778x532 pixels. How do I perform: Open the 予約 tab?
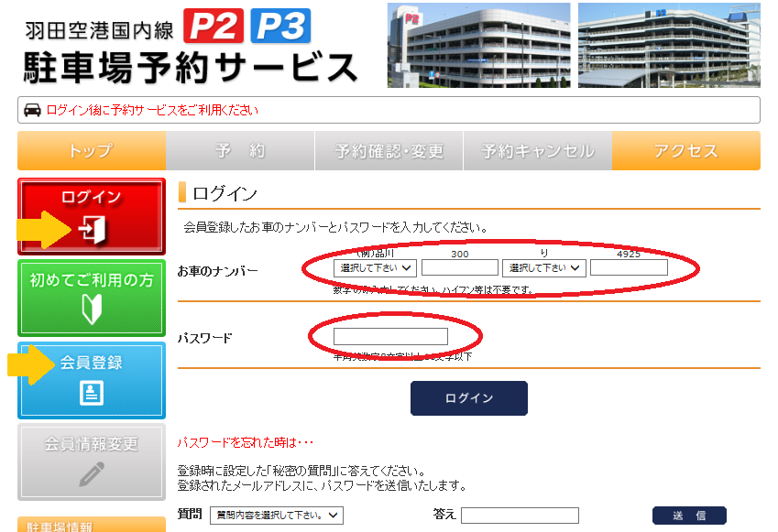(240, 151)
